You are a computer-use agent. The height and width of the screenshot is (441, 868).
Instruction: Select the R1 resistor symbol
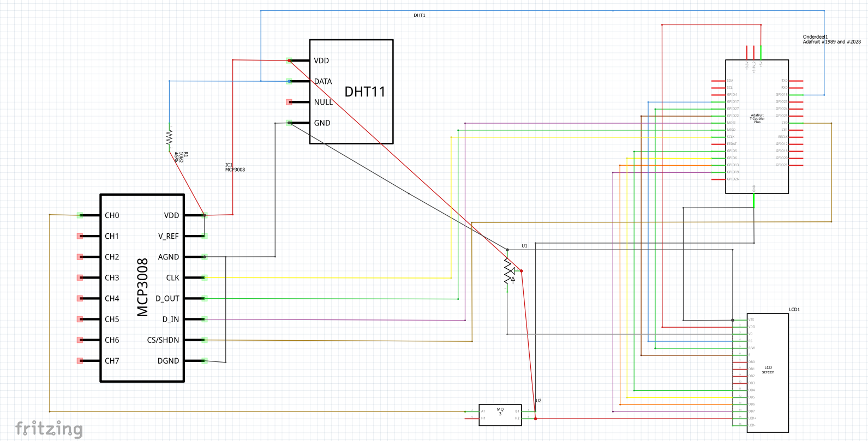[170, 137]
